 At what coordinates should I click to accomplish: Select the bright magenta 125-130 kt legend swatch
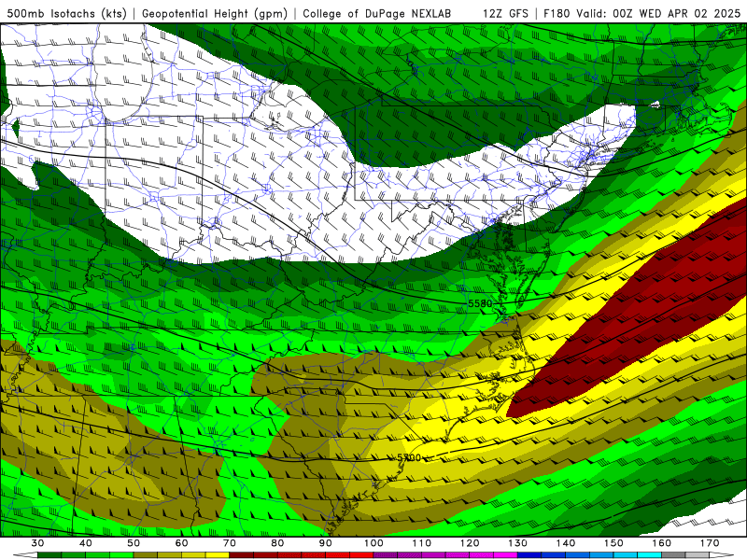pos(505,555)
